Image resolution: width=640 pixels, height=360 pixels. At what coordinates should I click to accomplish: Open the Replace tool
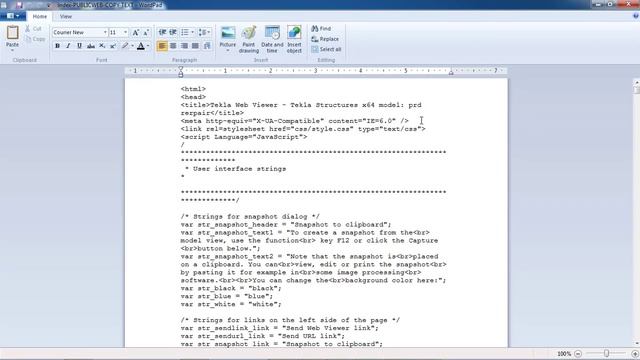tap(325, 39)
